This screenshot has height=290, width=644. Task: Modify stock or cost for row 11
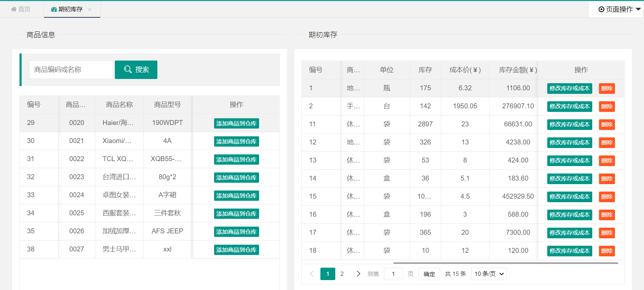point(570,125)
